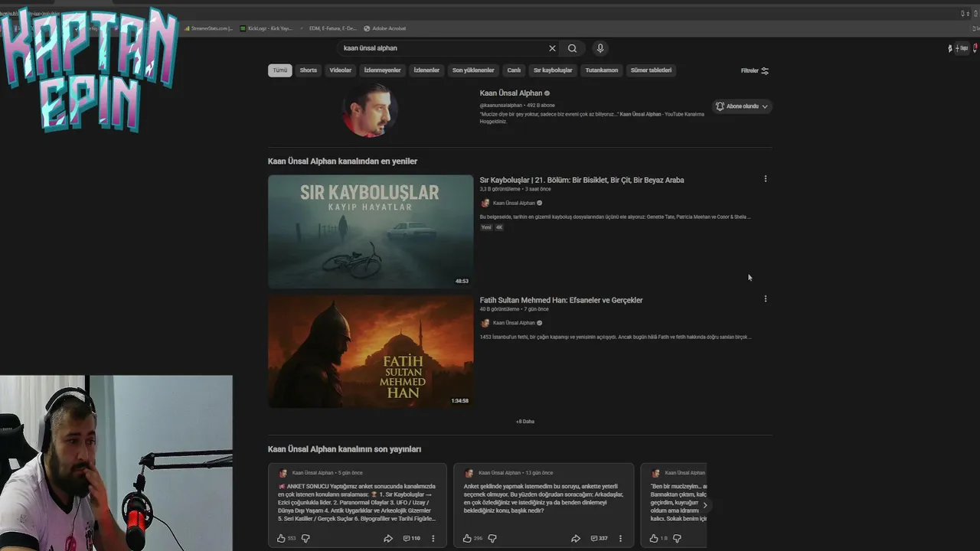Select the Tümü filter chip
The image size is (980, 551).
click(280, 70)
